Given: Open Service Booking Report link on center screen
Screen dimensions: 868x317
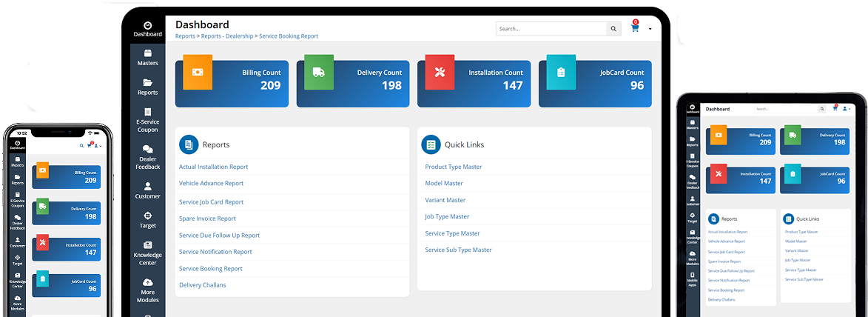Looking at the screenshot, I should pos(211,269).
